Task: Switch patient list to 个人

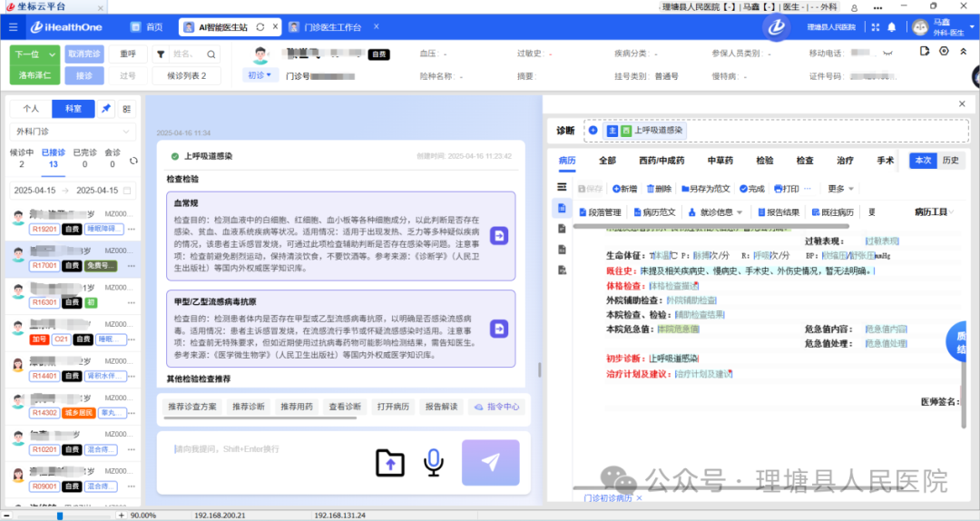Action: 31,109
